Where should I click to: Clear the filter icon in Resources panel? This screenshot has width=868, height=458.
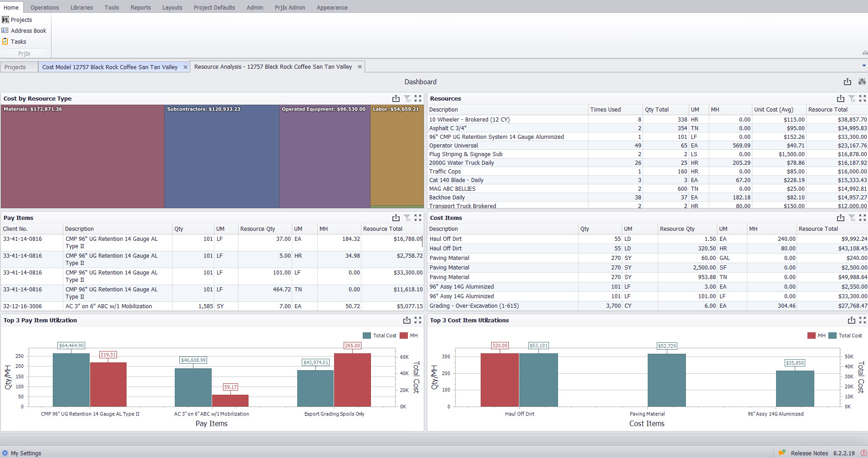(x=852, y=98)
